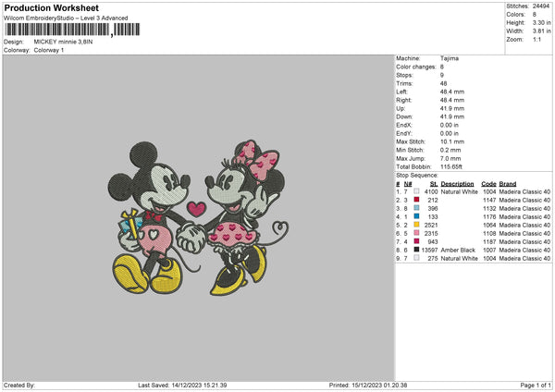Viewport: 555px width, 392px height.
Task: Click 'Madeira Classic 40' brand for code 1147
Action: 524,200
